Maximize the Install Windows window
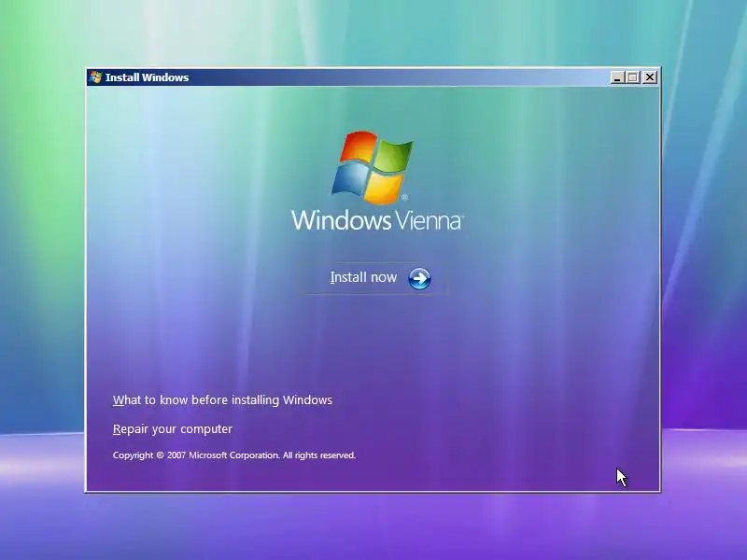Image resolution: width=747 pixels, height=560 pixels. click(x=633, y=77)
